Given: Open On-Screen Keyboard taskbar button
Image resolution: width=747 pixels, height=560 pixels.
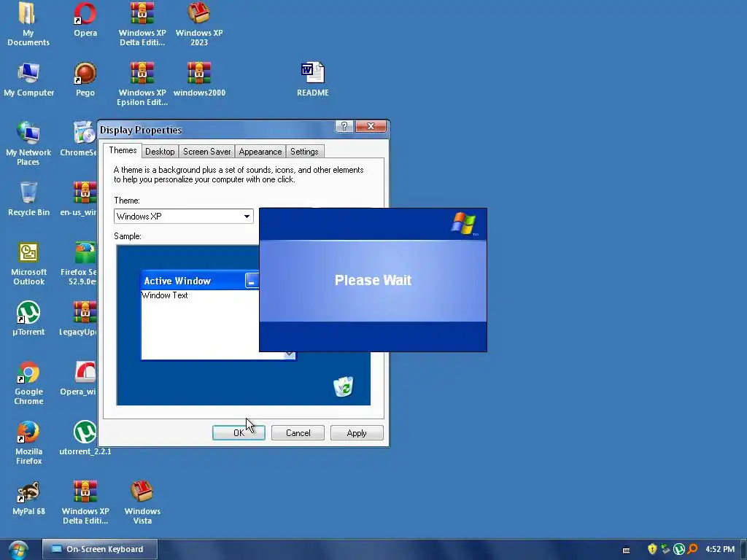Looking at the screenshot, I should click(x=99, y=549).
